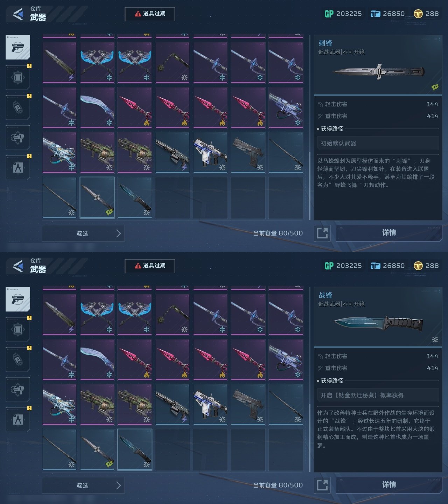Click the share export icon beside the 刺锋 详情 button

click(x=322, y=233)
